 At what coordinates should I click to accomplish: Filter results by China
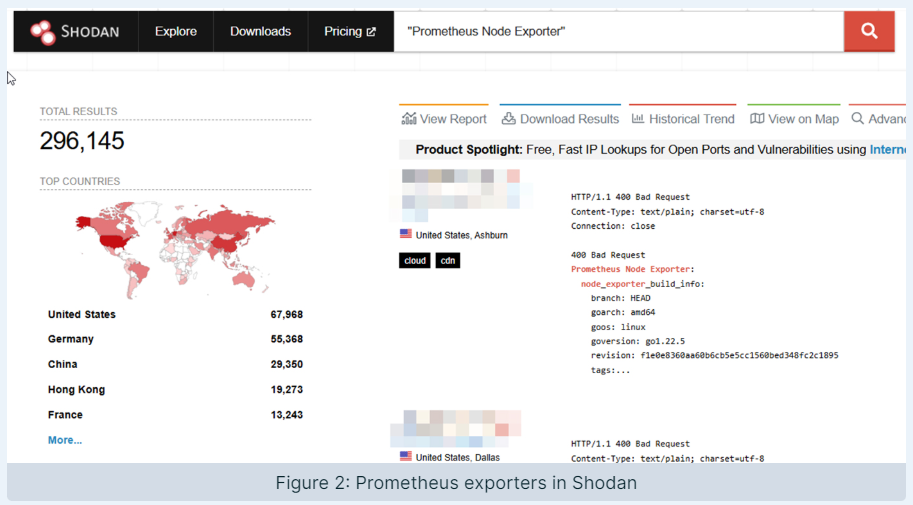click(62, 364)
